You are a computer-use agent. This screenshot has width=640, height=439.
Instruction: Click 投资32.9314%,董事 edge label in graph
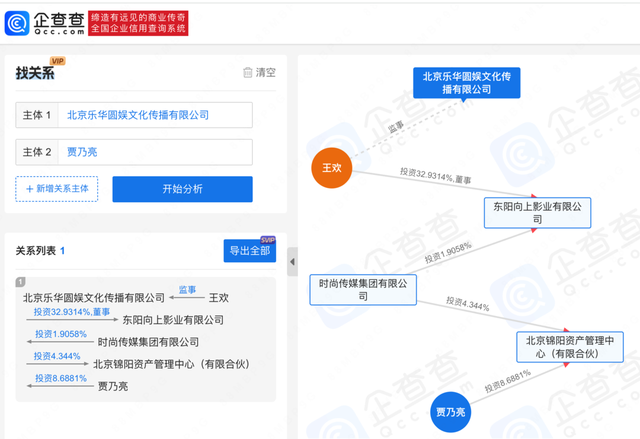coord(435,176)
